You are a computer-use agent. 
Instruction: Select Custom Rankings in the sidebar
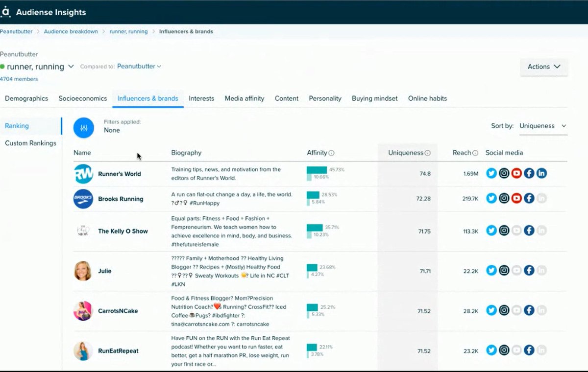tap(30, 143)
